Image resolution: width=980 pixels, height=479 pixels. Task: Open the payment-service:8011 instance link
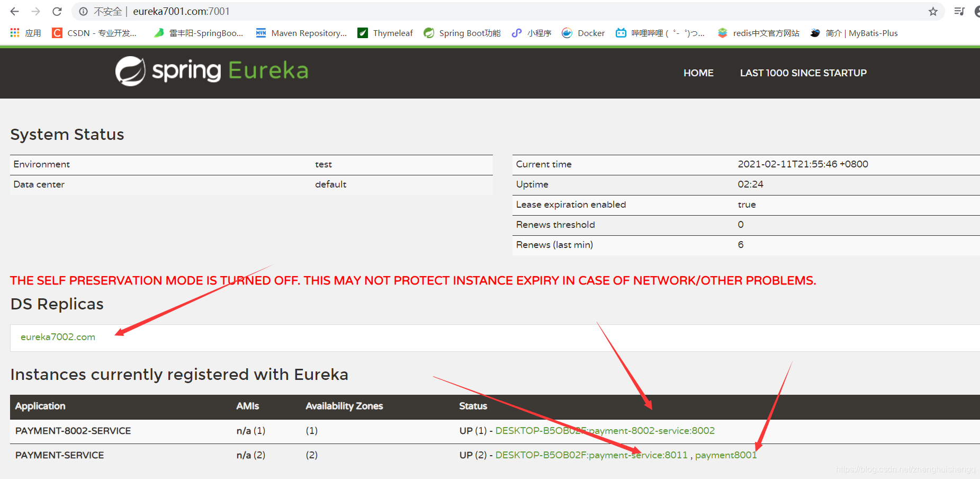pos(591,455)
